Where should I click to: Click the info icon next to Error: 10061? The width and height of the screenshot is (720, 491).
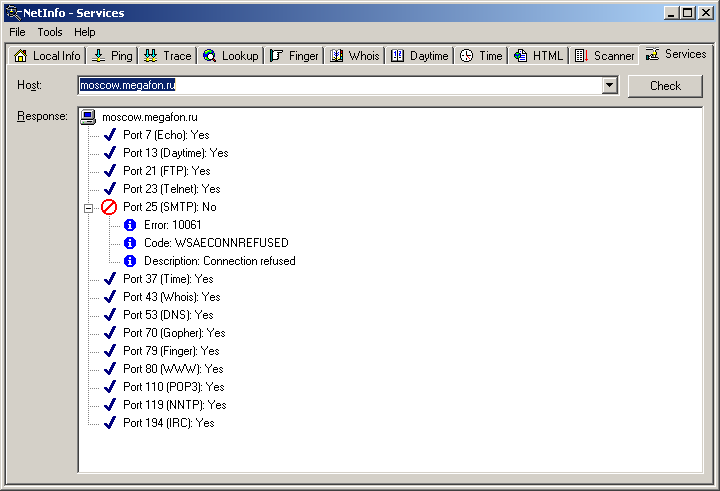tap(130, 225)
